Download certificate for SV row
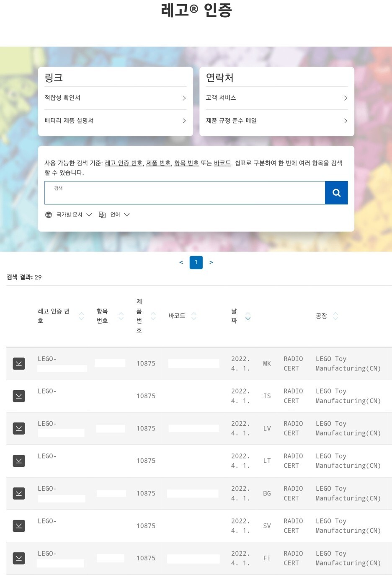Screen dimensions: 392x575 click(19, 526)
